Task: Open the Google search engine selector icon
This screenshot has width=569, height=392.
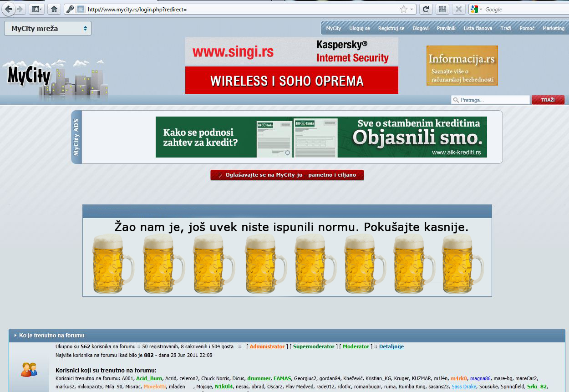Action: [476, 9]
